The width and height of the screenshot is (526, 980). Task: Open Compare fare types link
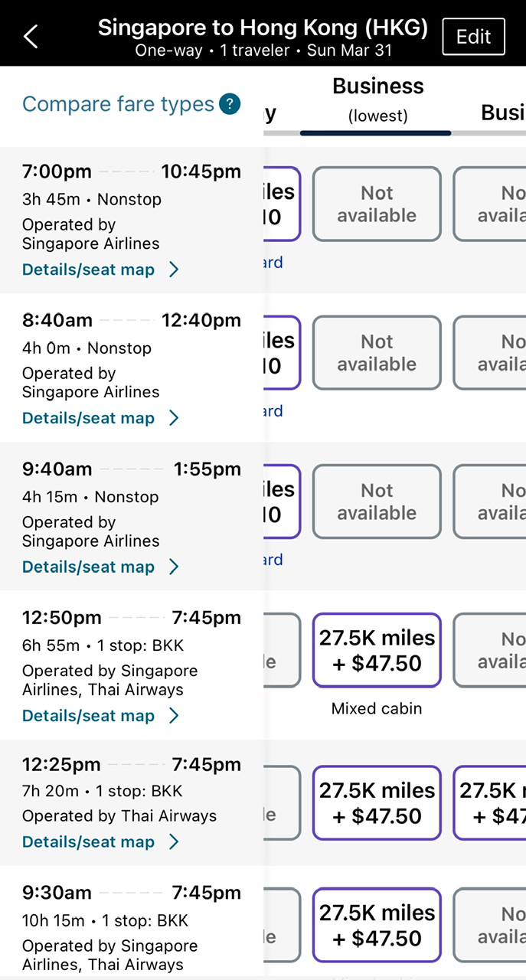click(118, 104)
